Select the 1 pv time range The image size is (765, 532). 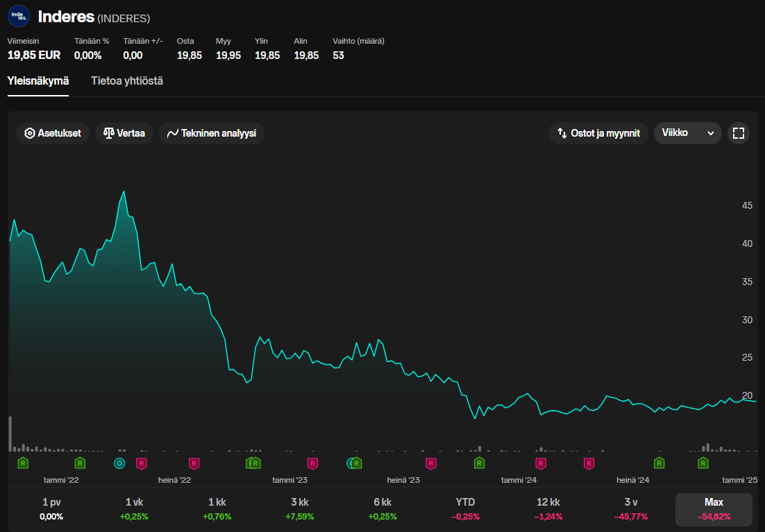click(x=51, y=509)
